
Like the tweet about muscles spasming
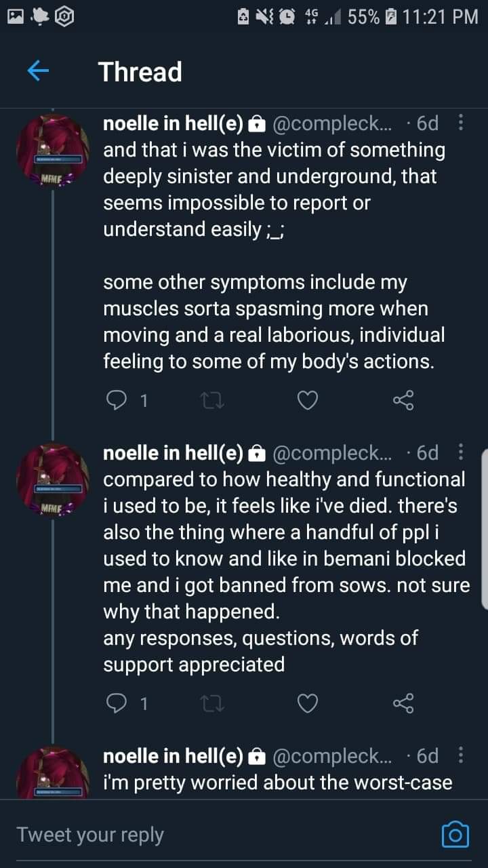tap(308, 401)
